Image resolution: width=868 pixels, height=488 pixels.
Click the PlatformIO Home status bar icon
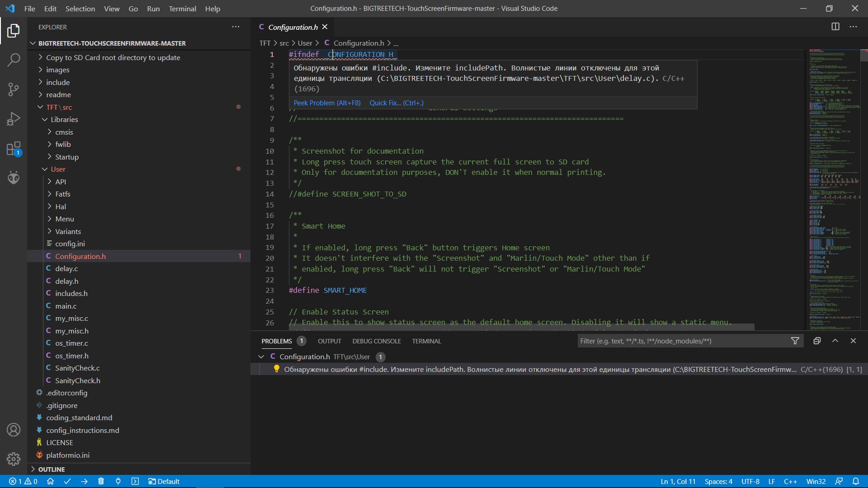point(50,482)
